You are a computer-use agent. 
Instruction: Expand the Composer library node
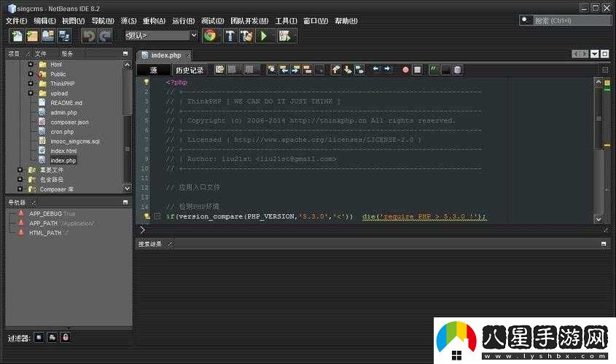coord(20,189)
